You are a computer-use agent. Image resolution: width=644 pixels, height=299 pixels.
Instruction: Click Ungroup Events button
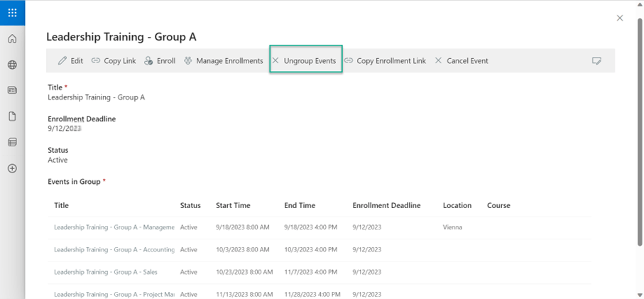(305, 61)
